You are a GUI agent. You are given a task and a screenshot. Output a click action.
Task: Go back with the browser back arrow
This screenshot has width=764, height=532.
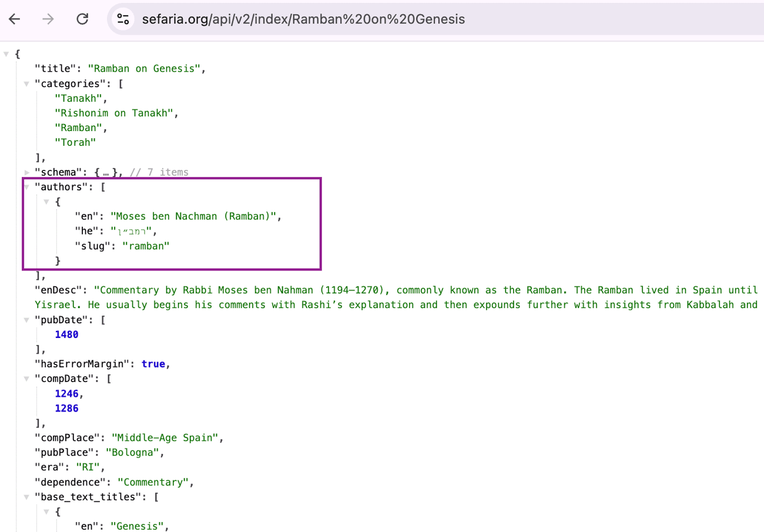[14, 19]
